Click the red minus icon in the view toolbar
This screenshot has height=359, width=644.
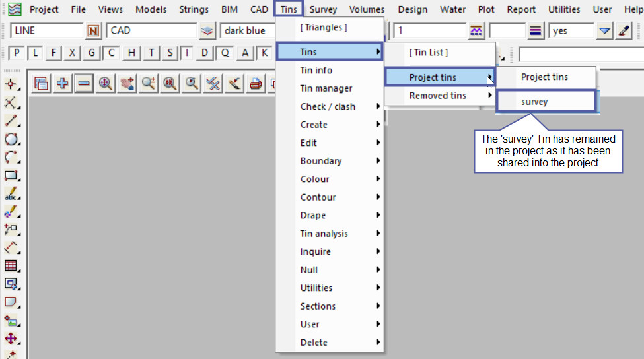pos(84,83)
